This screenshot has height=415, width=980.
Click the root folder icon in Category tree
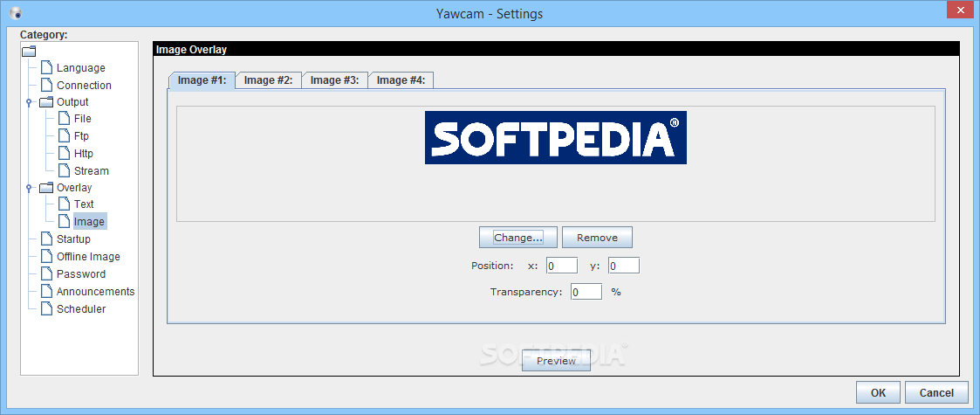29,52
